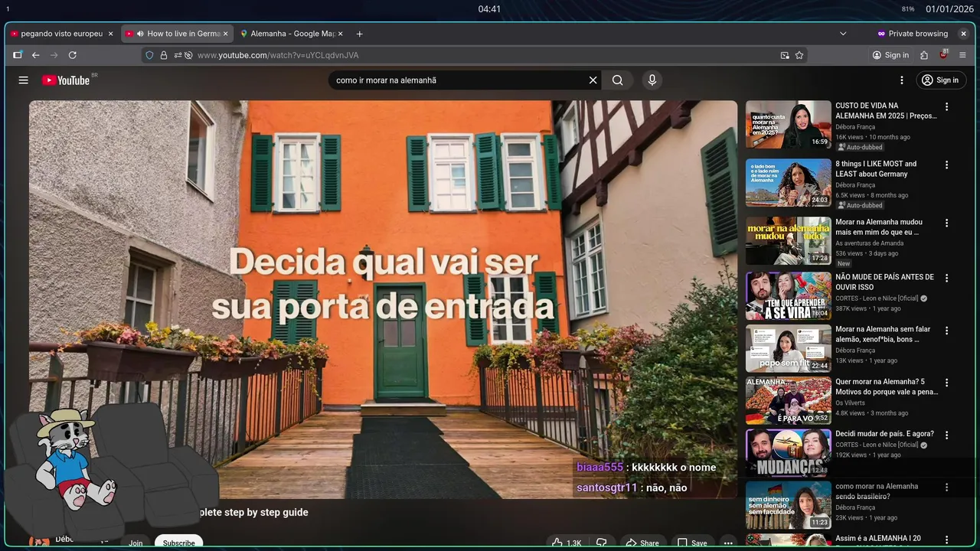This screenshot has width=980, height=551.
Task: Dislike the video with thumbs-down
Action: click(602, 543)
